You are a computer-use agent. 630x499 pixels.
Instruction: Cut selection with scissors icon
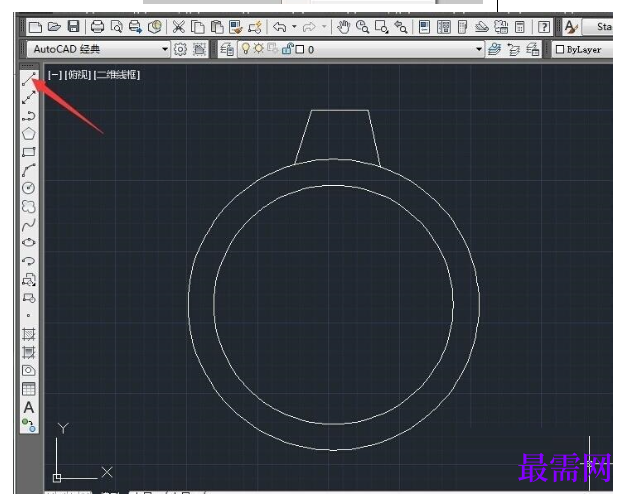tap(178, 27)
